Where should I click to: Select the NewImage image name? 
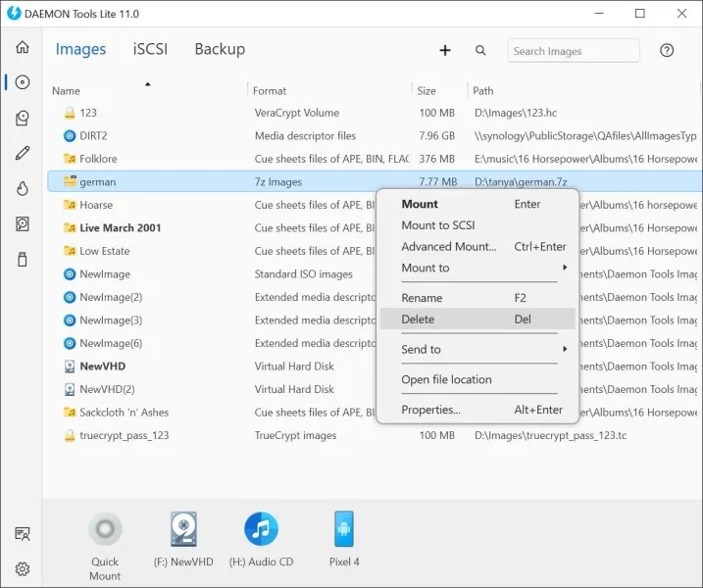pos(105,273)
